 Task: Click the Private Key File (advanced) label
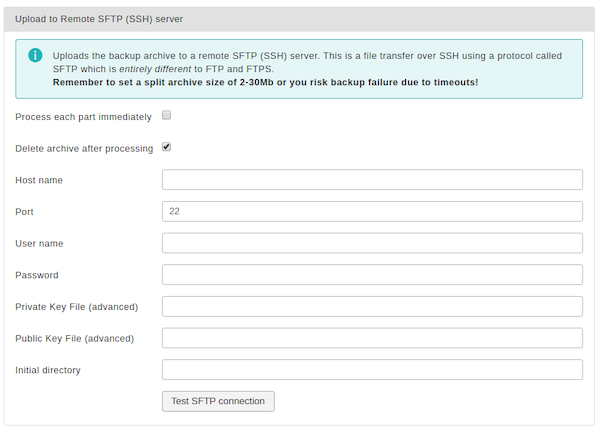click(77, 307)
